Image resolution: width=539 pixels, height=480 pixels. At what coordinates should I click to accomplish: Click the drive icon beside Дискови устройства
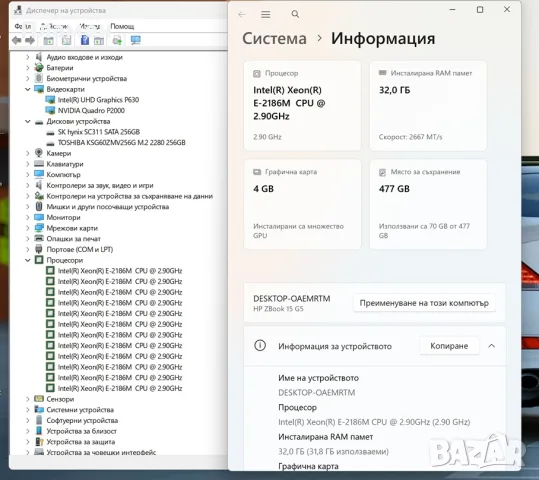point(39,122)
